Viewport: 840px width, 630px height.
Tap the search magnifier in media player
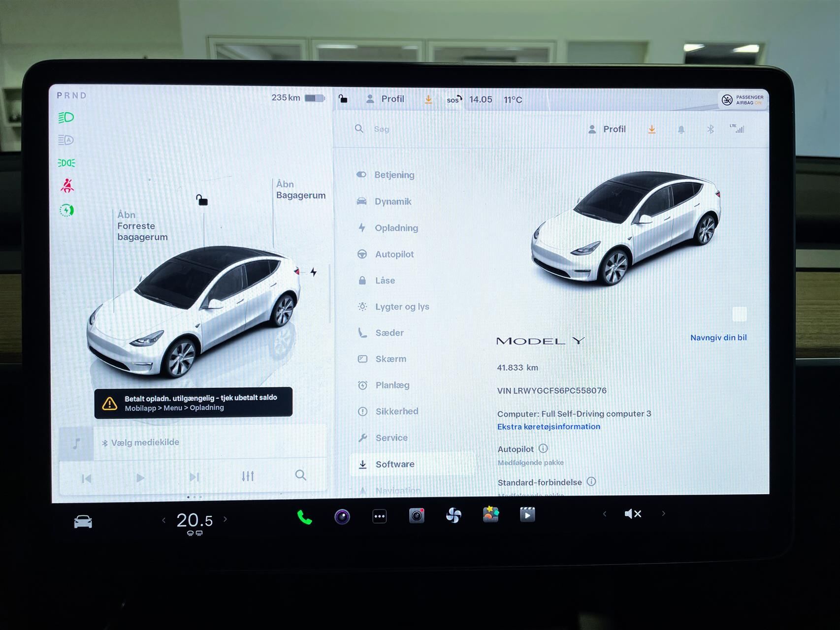[300, 476]
